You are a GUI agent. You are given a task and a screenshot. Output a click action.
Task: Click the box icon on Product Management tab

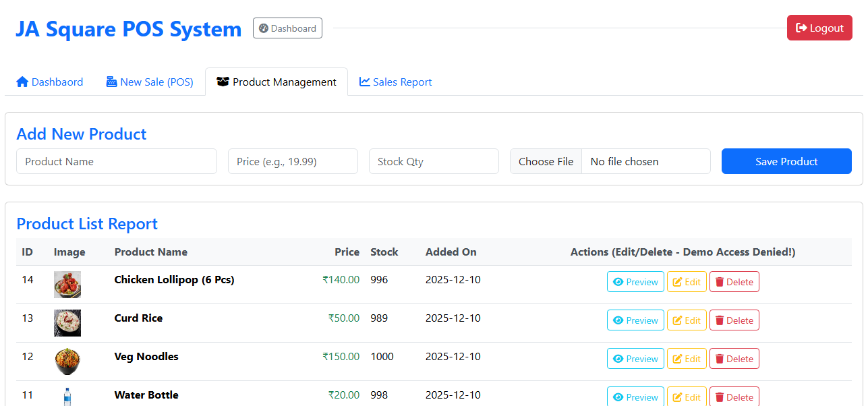[x=223, y=81]
